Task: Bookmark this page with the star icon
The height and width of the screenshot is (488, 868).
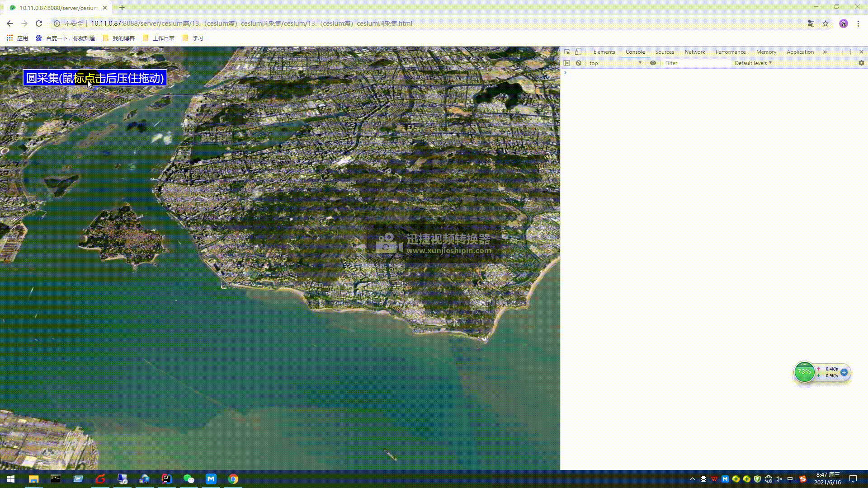Action: pos(826,23)
